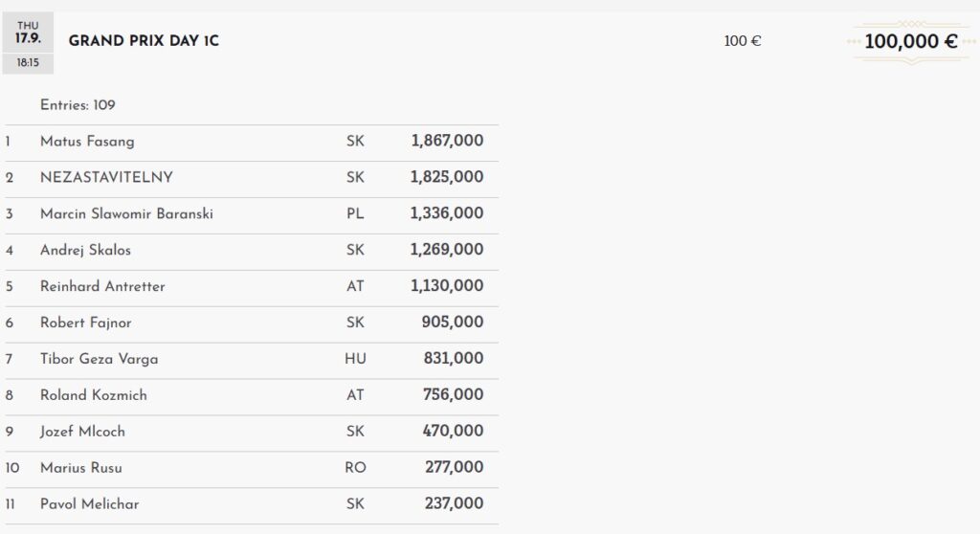This screenshot has height=534, width=980.
Task: Click Tibor Geza Varga name
Action: [x=99, y=359]
